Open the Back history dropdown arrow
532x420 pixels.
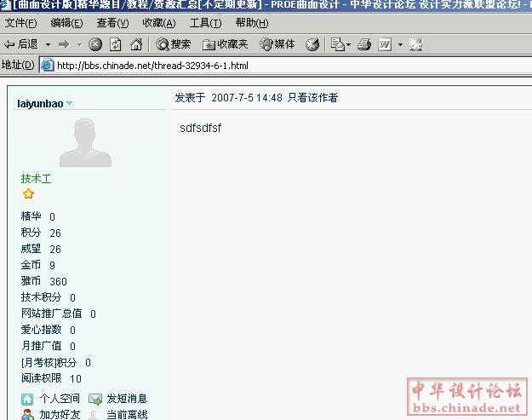click(x=49, y=44)
